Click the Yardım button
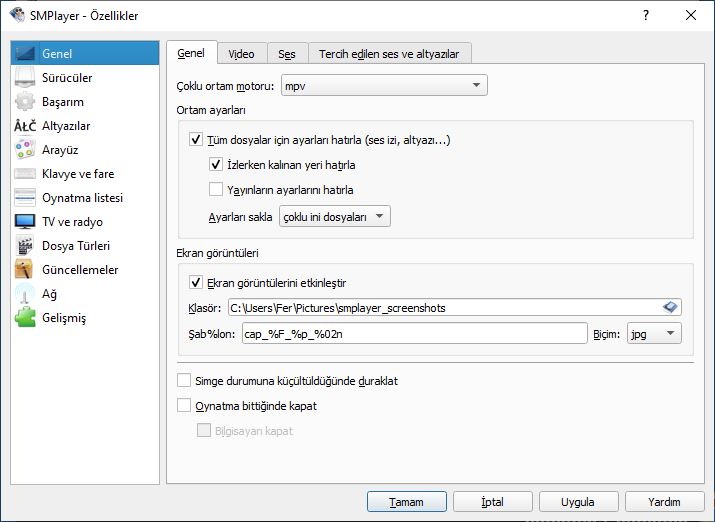 (665, 501)
